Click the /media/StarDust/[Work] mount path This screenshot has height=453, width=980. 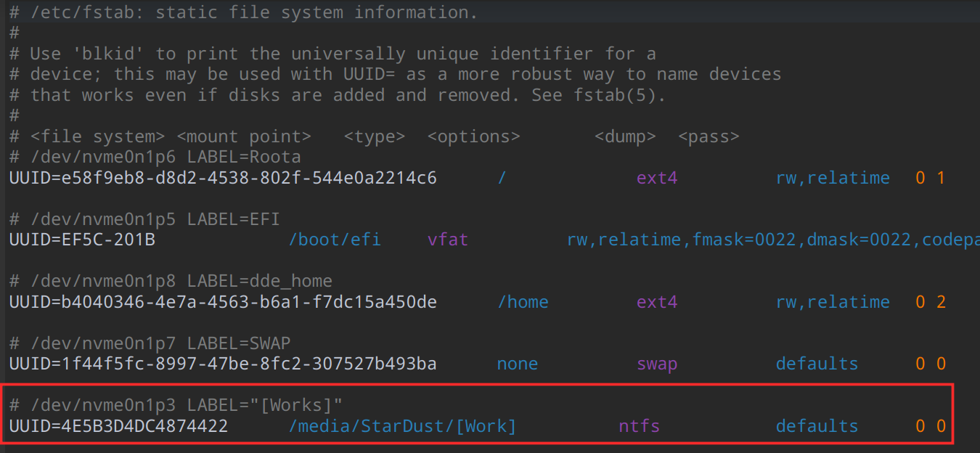point(402,426)
